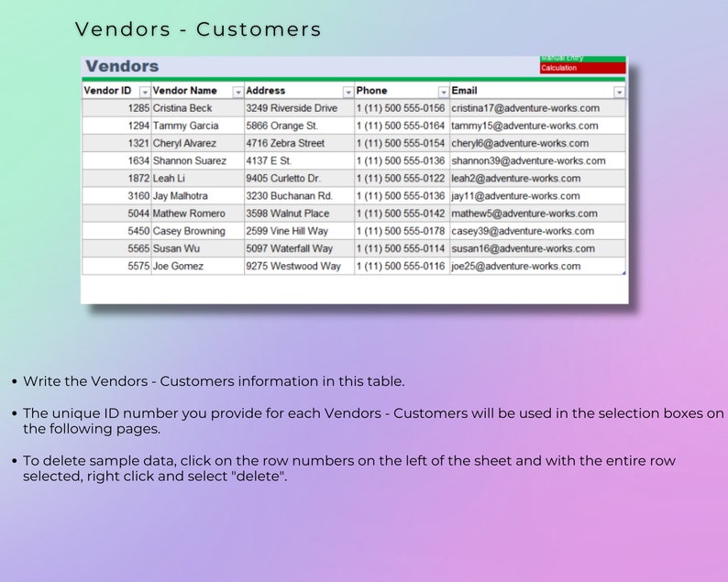
Task: Select the 3249 Riverside Drive address cell
Action: (300, 108)
